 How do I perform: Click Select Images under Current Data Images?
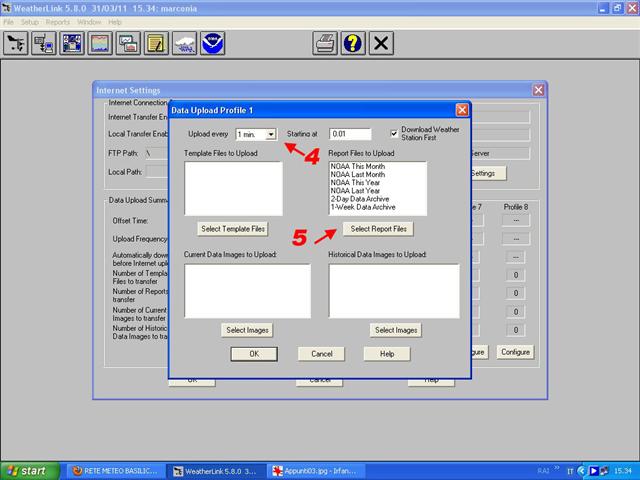(x=247, y=330)
